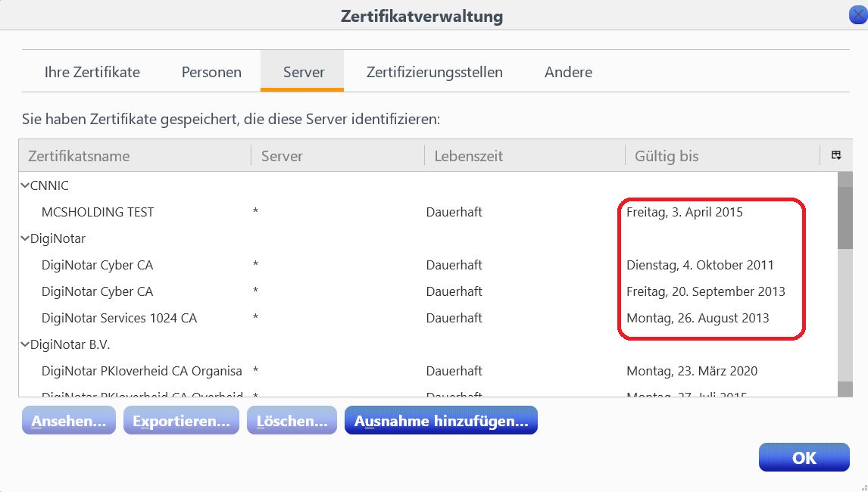Click the Ansehen... button
Image resolution: width=868 pixels, height=492 pixels.
pos(69,420)
